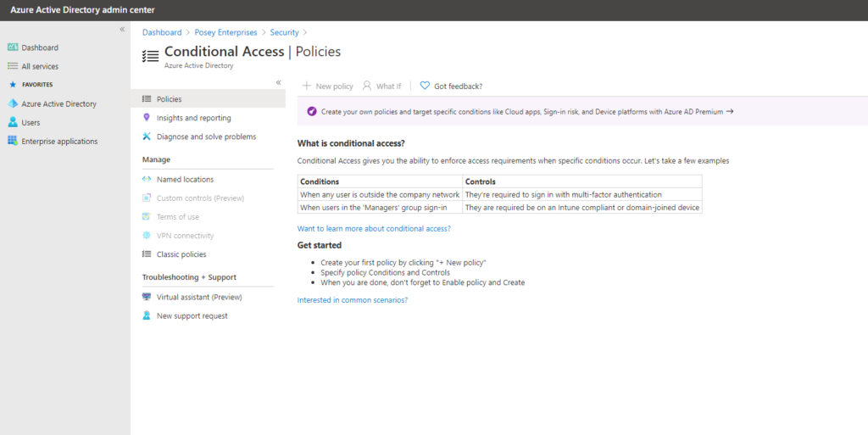Collapse the main left navigation sidebar
The image size is (868, 435).
pos(122,30)
